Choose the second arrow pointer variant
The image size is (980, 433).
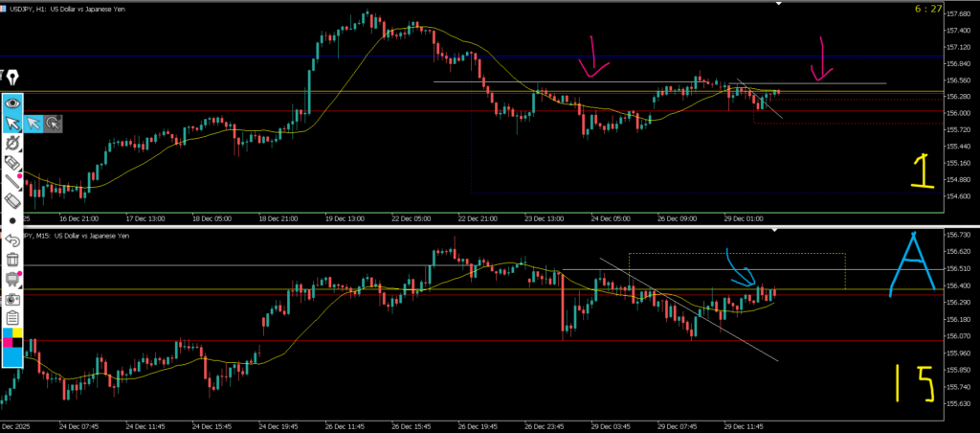33,123
